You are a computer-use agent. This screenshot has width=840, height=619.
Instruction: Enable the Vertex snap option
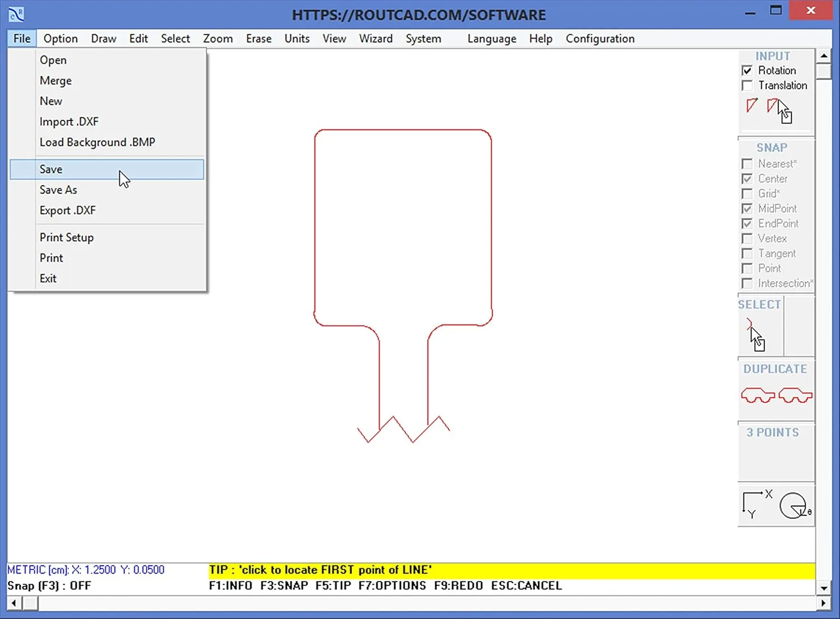747,238
